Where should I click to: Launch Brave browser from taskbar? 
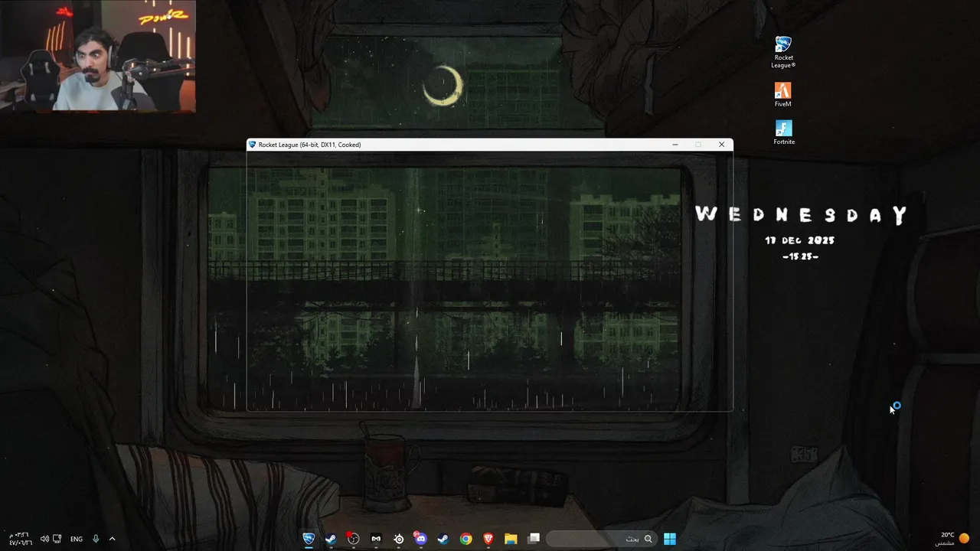click(x=488, y=539)
